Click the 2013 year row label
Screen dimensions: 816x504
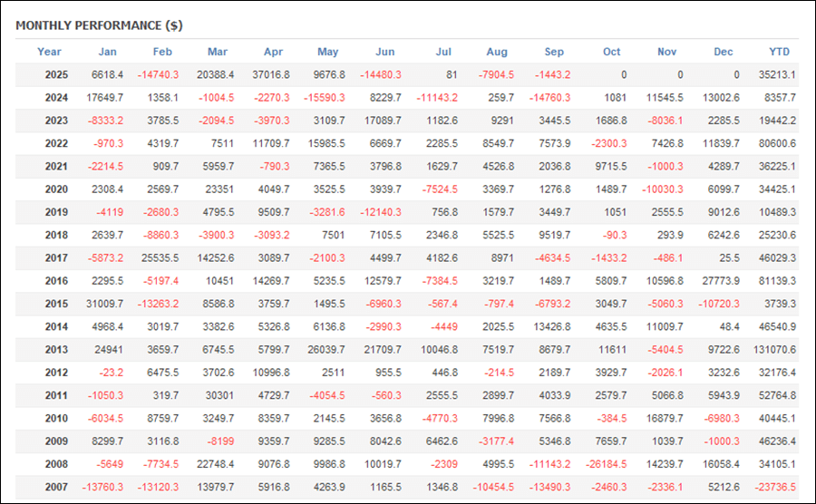(x=56, y=350)
